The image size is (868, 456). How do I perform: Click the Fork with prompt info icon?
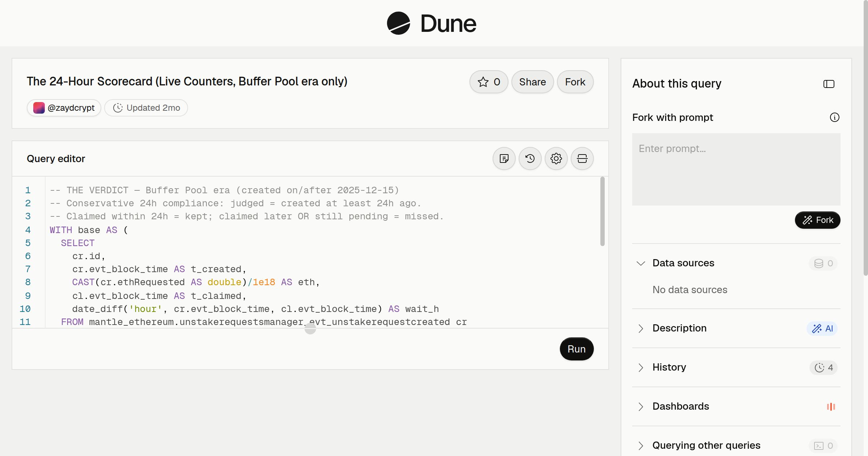[834, 117]
